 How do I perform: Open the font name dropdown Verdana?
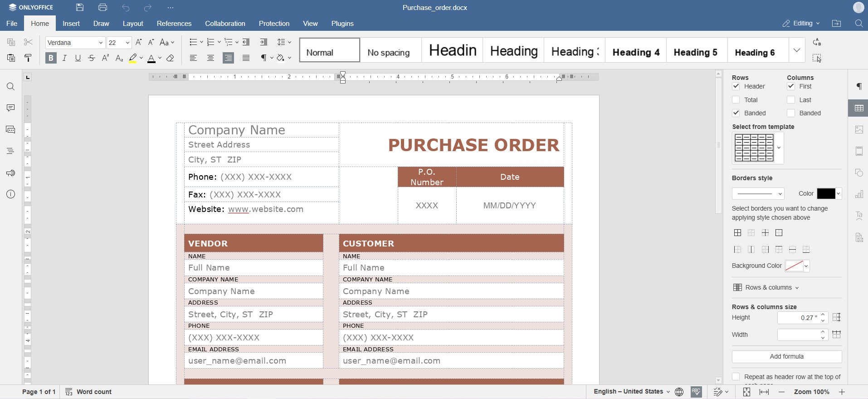tap(75, 43)
